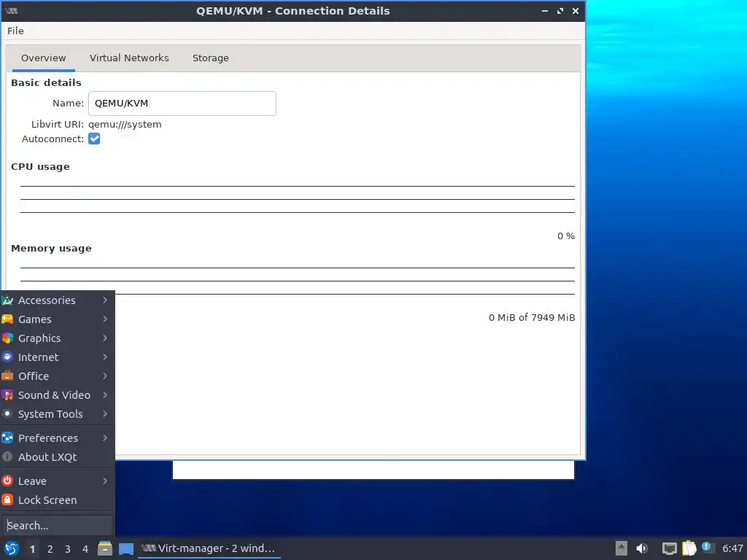Image resolution: width=747 pixels, height=560 pixels.
Task: Click the System Tools gear icon
Action: 7,414
